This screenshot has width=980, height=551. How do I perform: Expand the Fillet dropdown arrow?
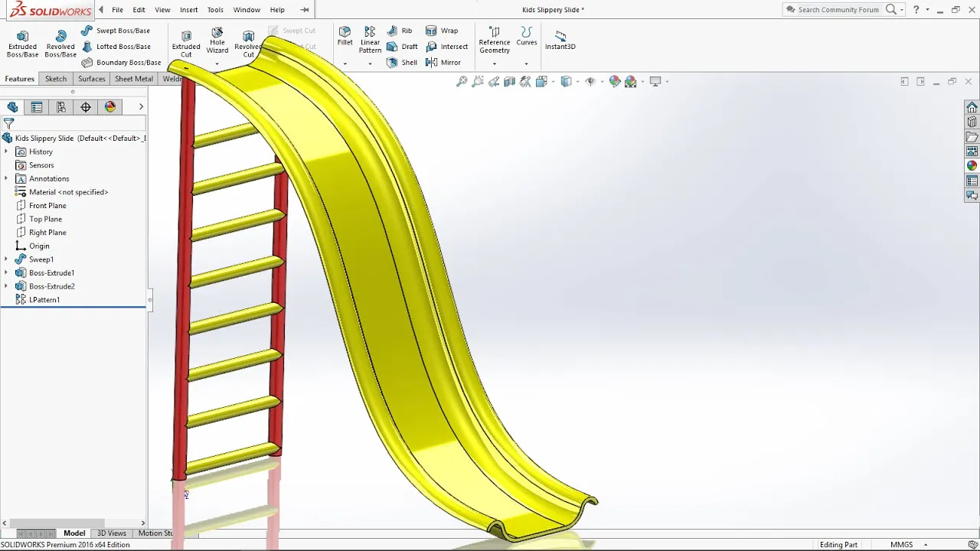(345, 64)
